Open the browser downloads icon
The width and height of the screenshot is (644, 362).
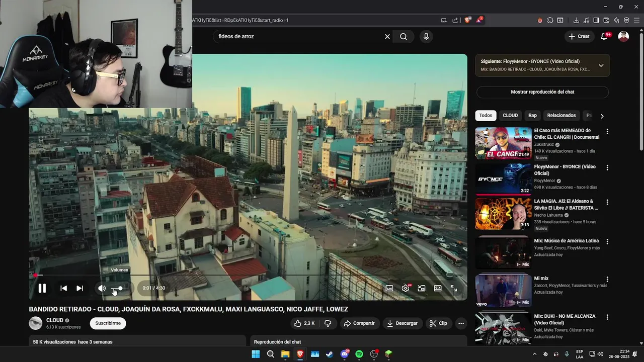pos(576,20)
